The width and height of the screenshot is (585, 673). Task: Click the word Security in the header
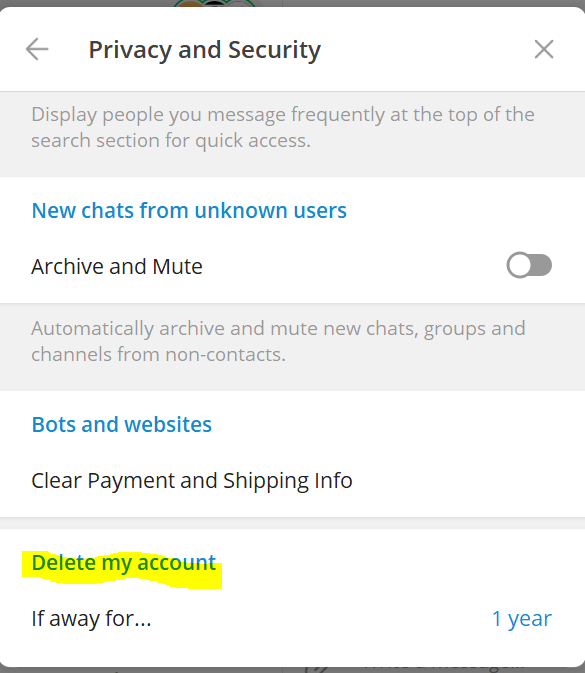pyautogui.click(x=274, y=50)
